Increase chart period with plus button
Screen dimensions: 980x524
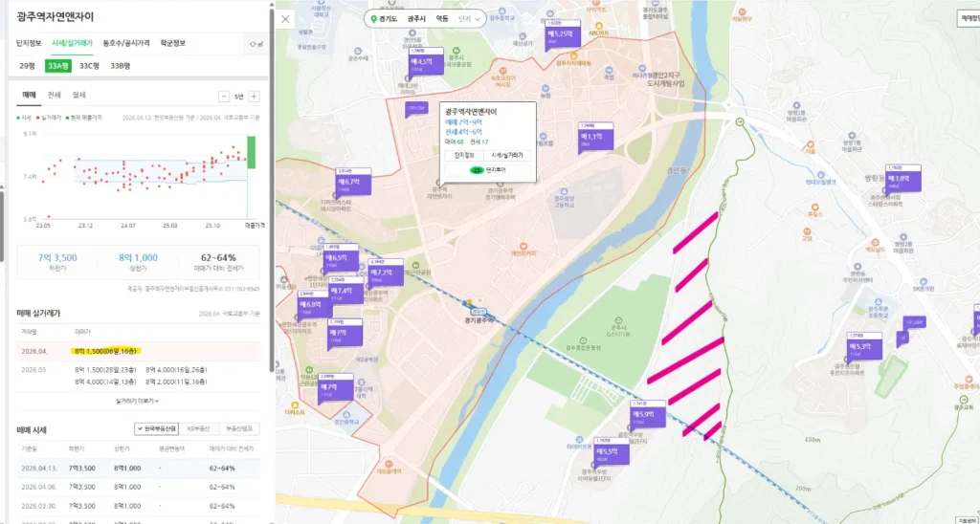tap(267, 96)
